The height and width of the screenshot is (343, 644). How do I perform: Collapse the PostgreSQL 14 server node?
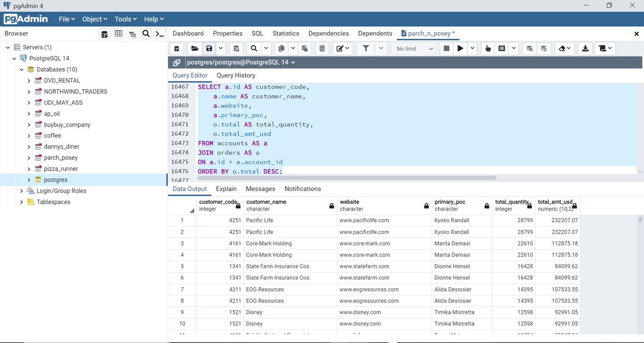15,58
